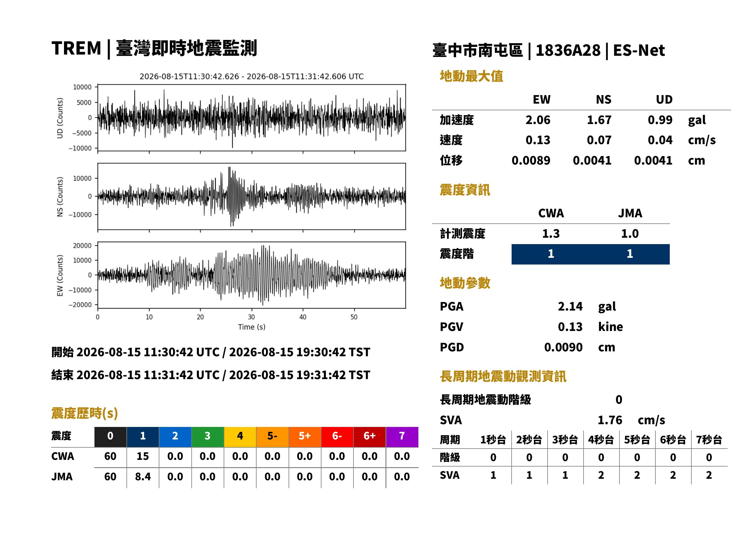Click the purple intensity 7 color cell
The image size is (756, 540).
tap(402, 437)
